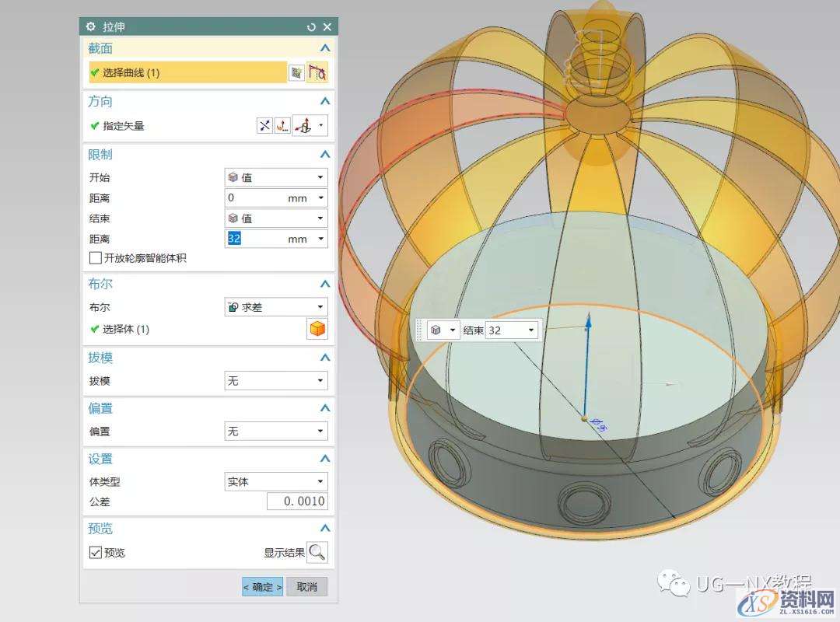Open the 拔模 dropdown set to 无

276,381
